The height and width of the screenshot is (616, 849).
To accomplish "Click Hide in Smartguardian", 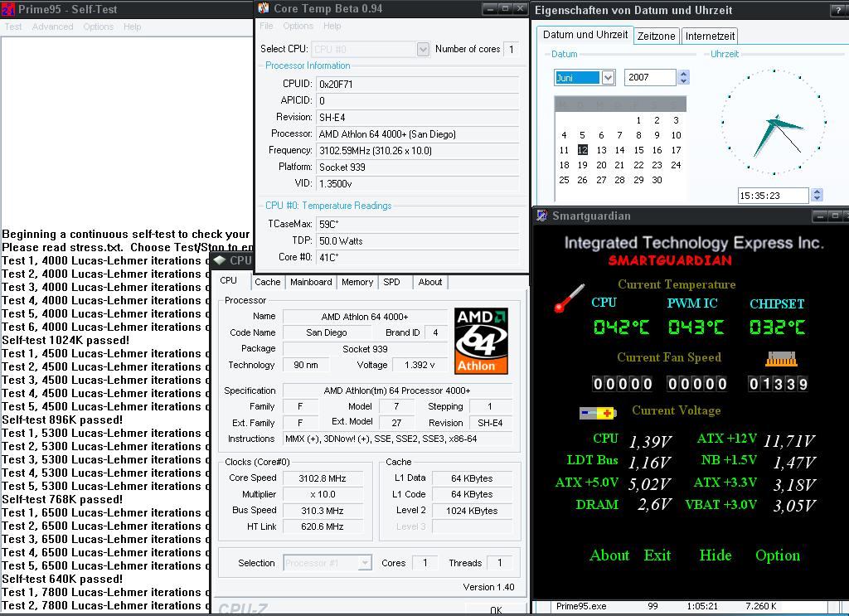I will [716, 555].
